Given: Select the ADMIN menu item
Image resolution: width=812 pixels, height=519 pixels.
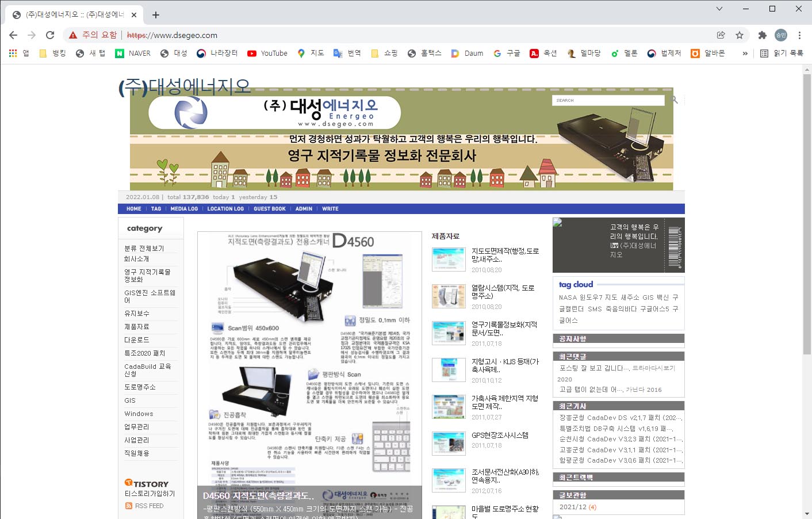Looking at the screenshot, I should (304, 209).
